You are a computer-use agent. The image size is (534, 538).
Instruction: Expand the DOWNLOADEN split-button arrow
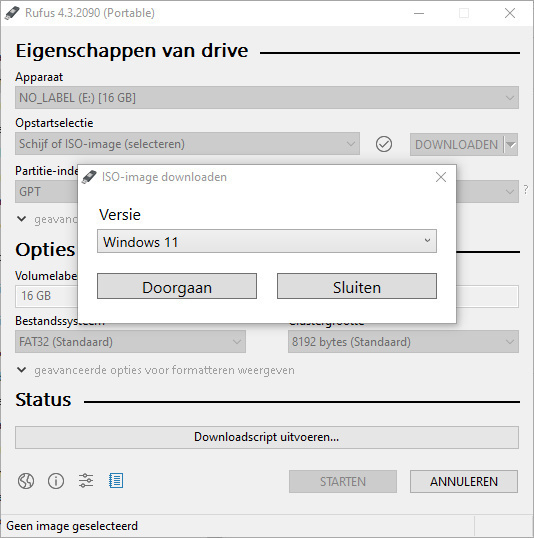(511, 144)
